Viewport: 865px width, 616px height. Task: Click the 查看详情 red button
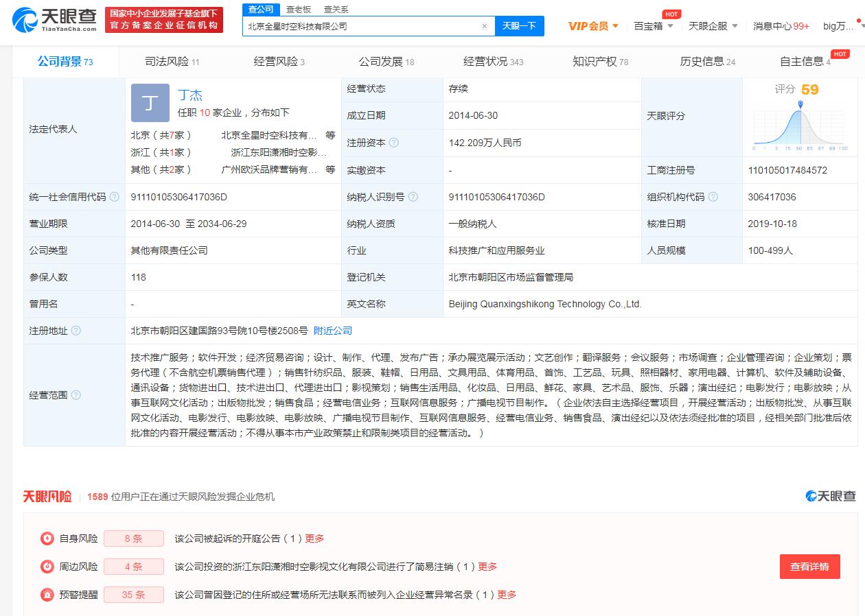click(x=809, y=567)
